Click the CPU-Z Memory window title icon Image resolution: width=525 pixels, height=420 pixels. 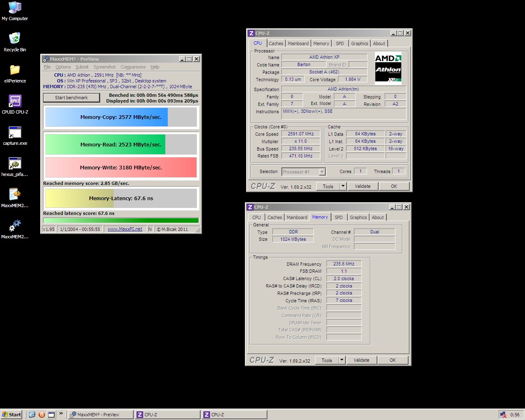coord(250,207)
